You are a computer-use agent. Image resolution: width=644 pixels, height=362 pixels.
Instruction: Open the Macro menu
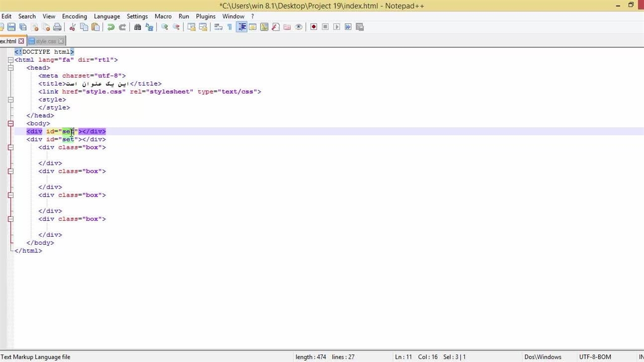163,16
